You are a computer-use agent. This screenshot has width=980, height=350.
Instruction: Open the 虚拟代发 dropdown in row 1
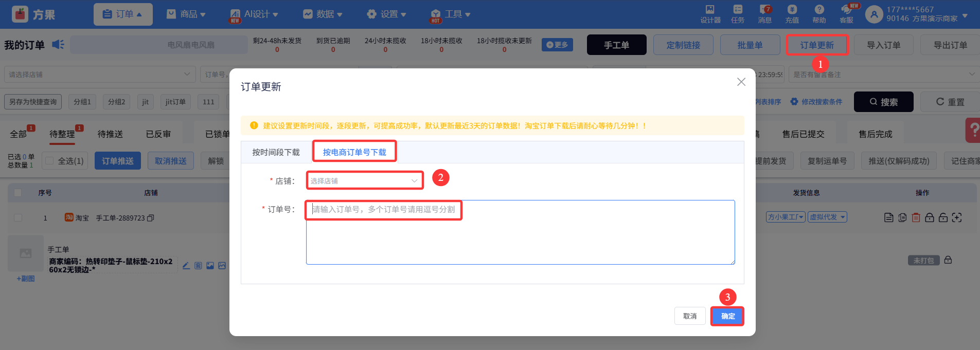click(827, 217)
